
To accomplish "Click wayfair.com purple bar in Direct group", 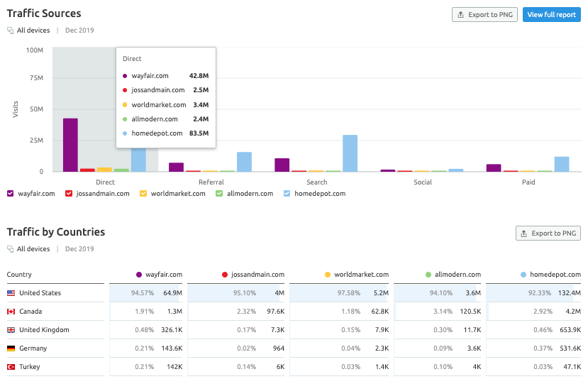I will (70, 145).
